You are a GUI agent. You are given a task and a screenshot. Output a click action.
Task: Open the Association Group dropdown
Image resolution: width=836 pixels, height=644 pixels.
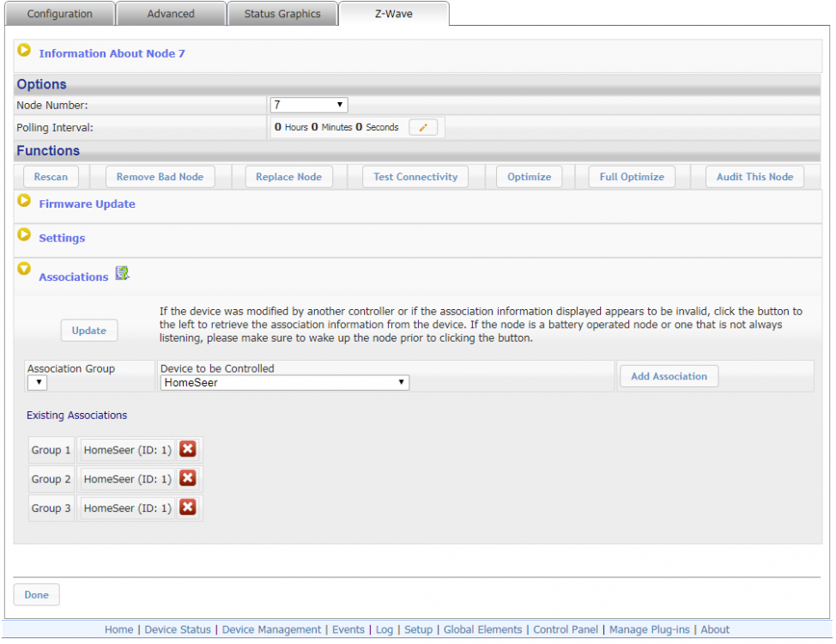(37, 383)
